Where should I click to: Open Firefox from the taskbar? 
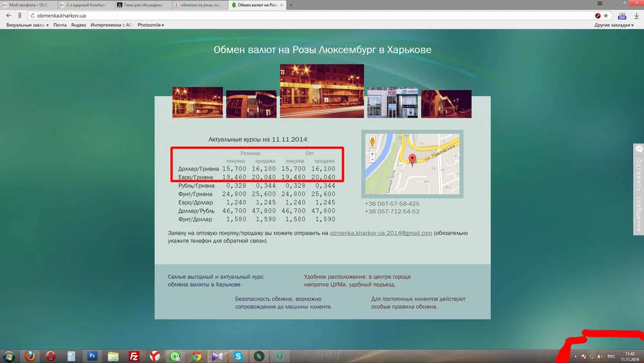(29, 356)
